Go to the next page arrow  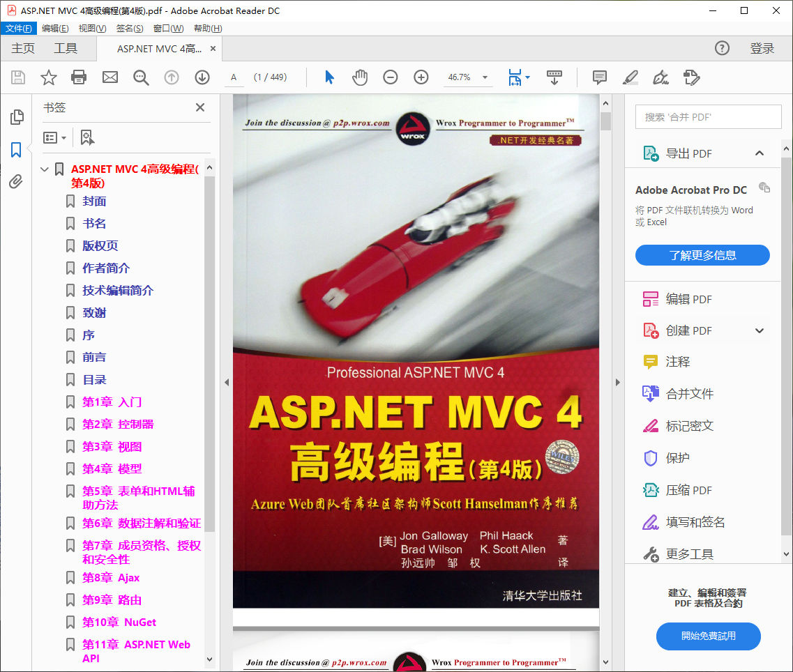coord(202,77)
